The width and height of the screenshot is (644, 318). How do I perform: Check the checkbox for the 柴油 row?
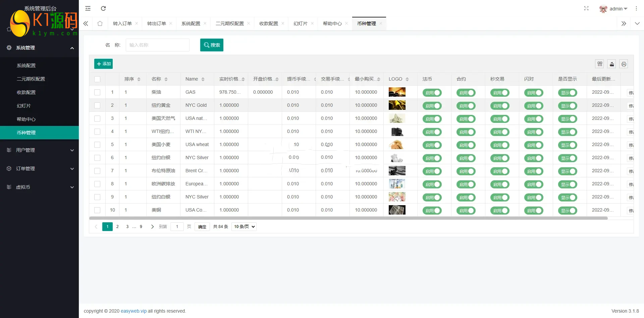[97, 92]
